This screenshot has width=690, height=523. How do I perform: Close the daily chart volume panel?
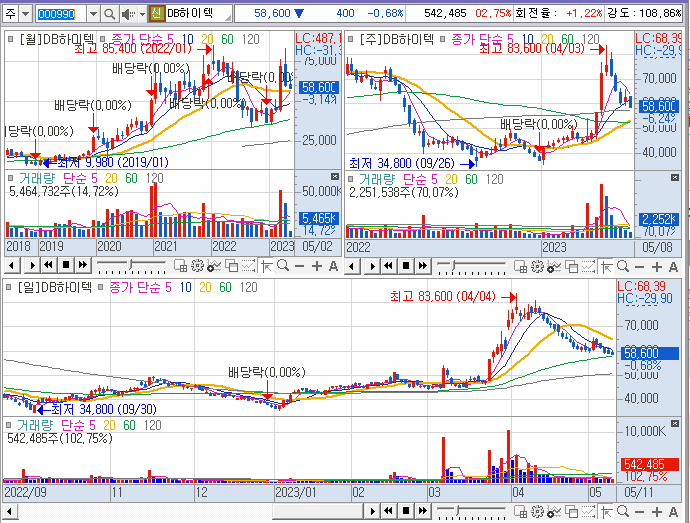tap(675, 423)
